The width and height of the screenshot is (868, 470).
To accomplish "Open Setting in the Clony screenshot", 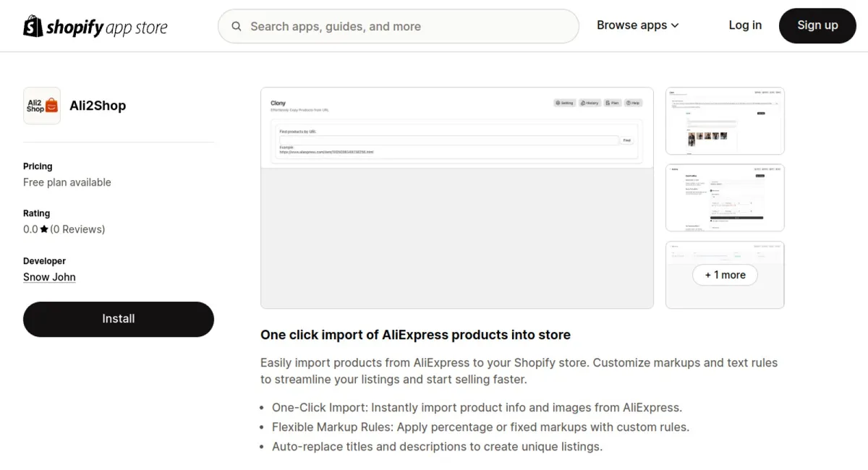I will (x=564, y=103).
